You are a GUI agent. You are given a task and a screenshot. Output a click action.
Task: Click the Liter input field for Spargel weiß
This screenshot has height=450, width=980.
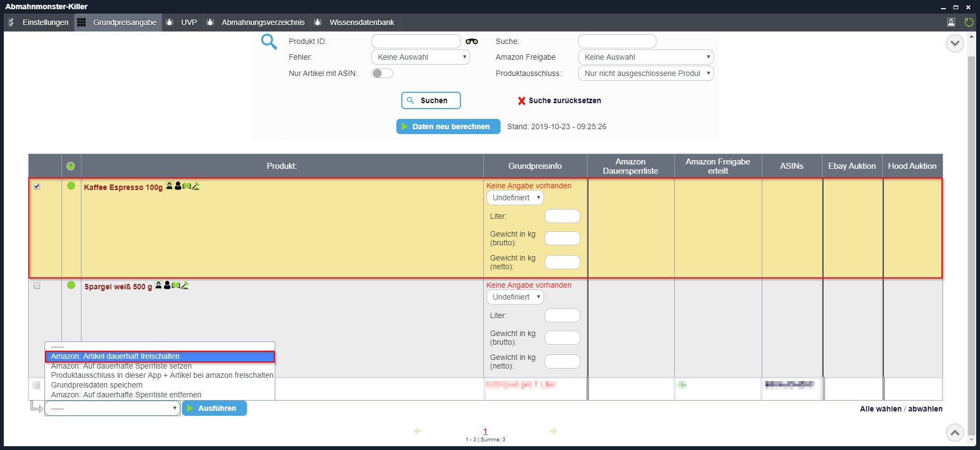[562, 315]
